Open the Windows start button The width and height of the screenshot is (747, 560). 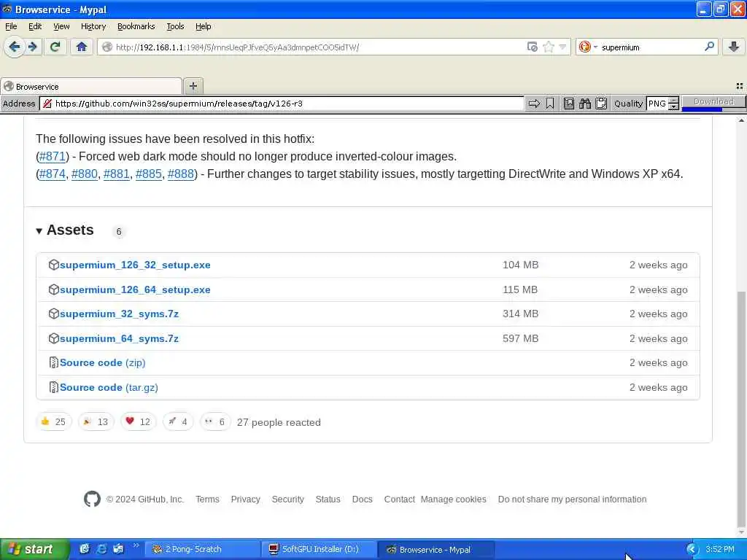[x=35, y=550]
